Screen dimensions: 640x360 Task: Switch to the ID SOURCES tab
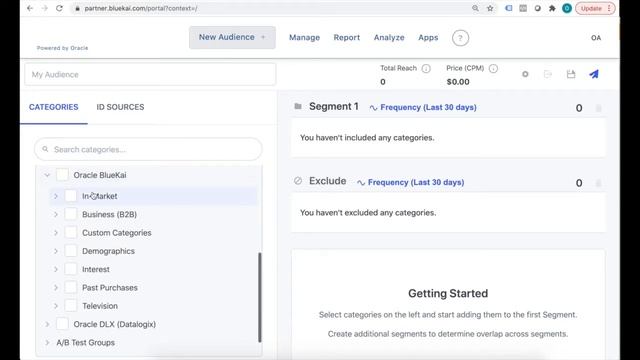point(120,107)
